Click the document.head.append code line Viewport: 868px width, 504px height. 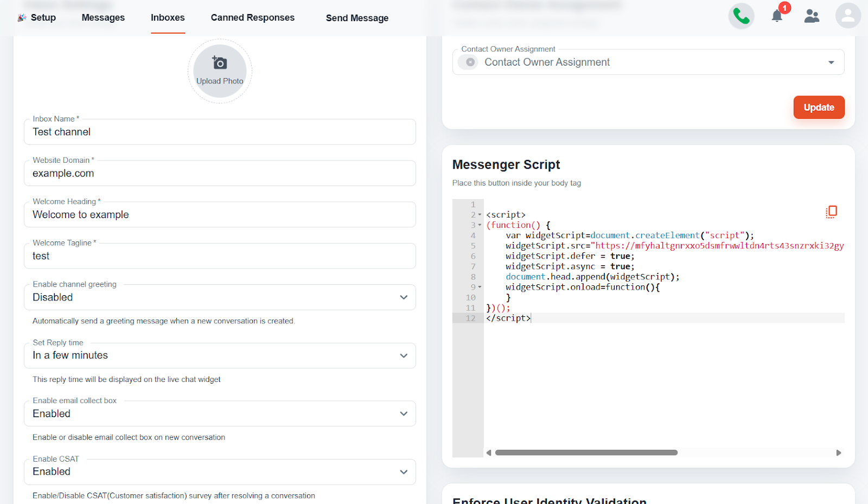click(592, 277)
